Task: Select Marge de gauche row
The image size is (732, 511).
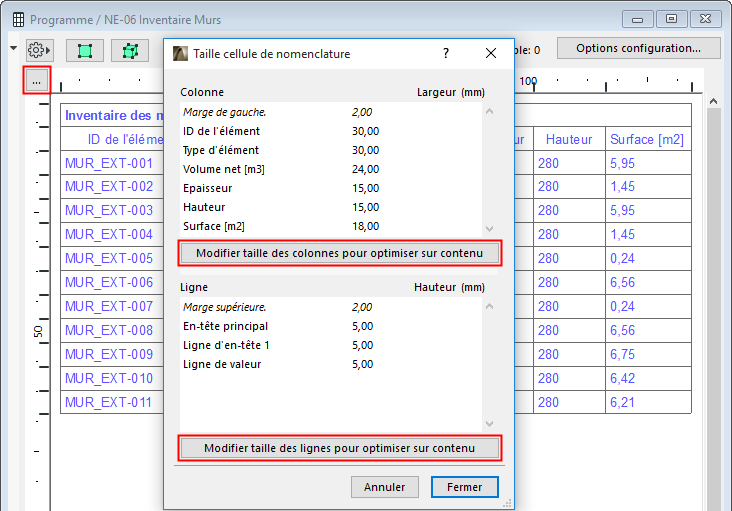Action: tap(331, 112)
